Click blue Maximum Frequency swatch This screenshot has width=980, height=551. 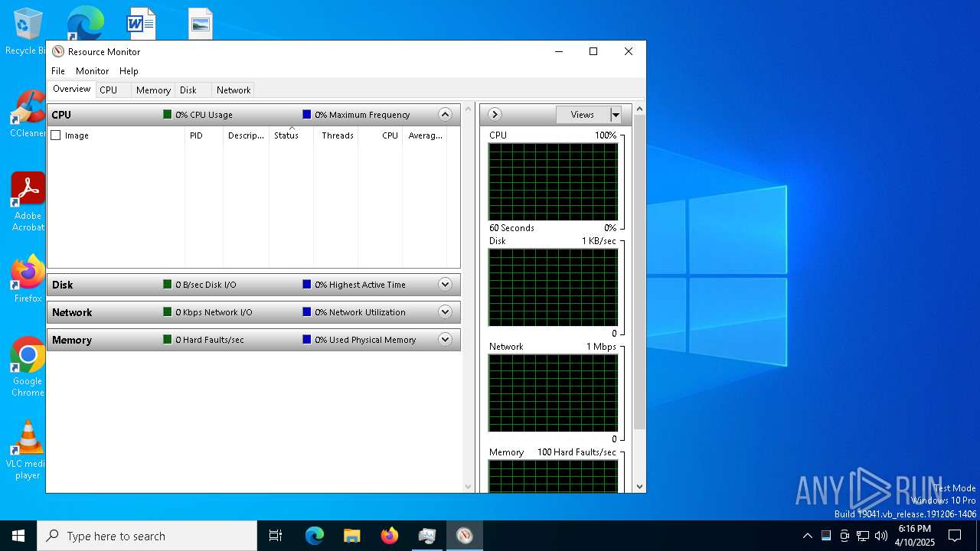point(307,115)
